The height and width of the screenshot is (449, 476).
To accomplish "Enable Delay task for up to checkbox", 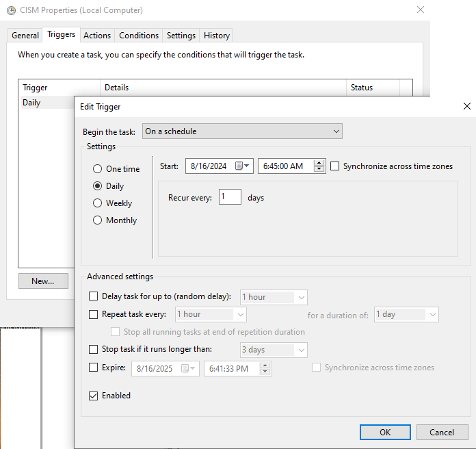I will 94,296.
